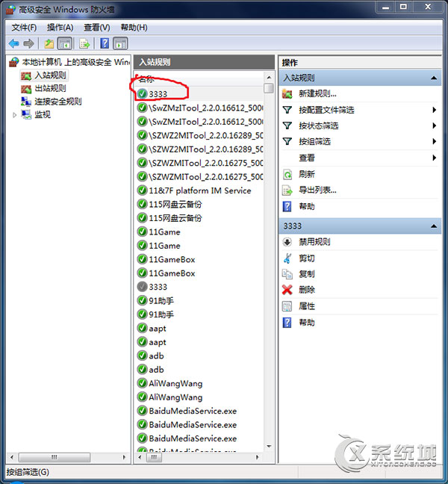
Task: Click 刷新 in the actions pane
Action: (x=307, y=174)
